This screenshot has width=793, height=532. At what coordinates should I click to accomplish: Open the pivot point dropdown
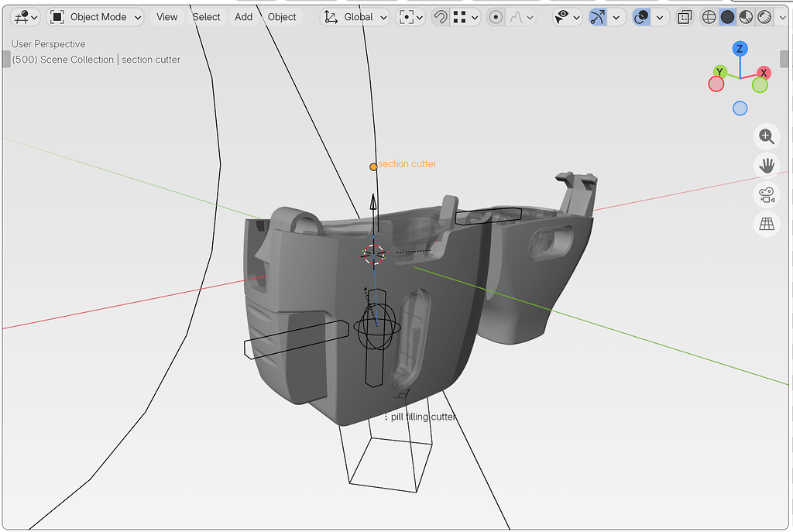(x=410, y=17)
